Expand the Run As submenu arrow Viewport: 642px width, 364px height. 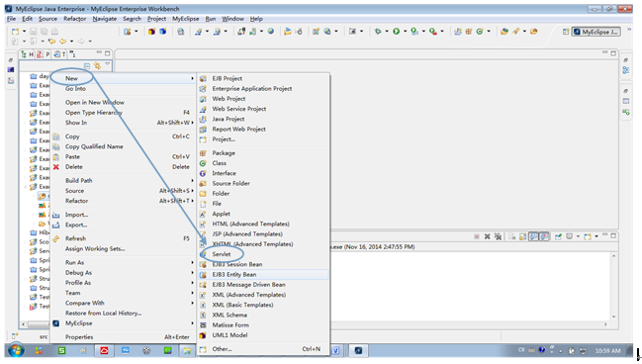pyautogui.click(x=192, y=262)
